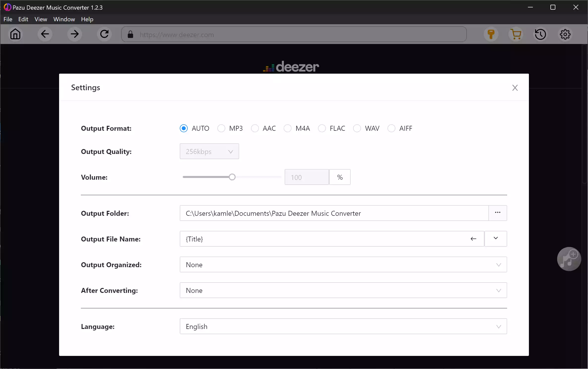Click the page vertical scrollbar

[x=585, y=114]
